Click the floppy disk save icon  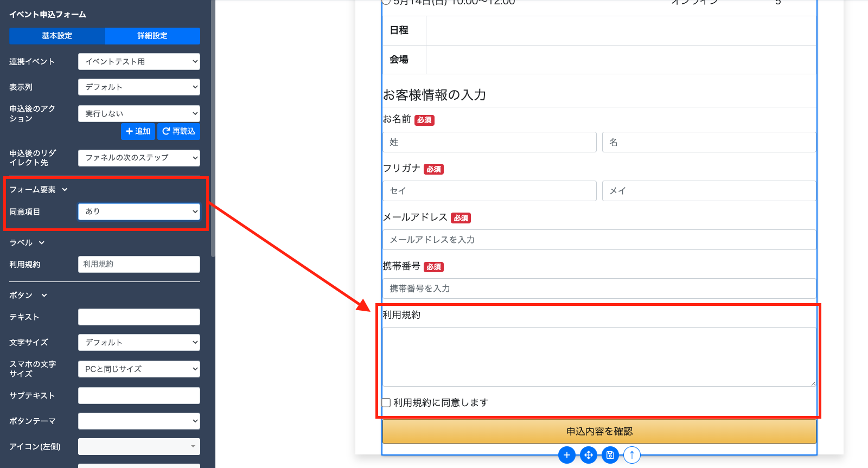click(610, 455)
